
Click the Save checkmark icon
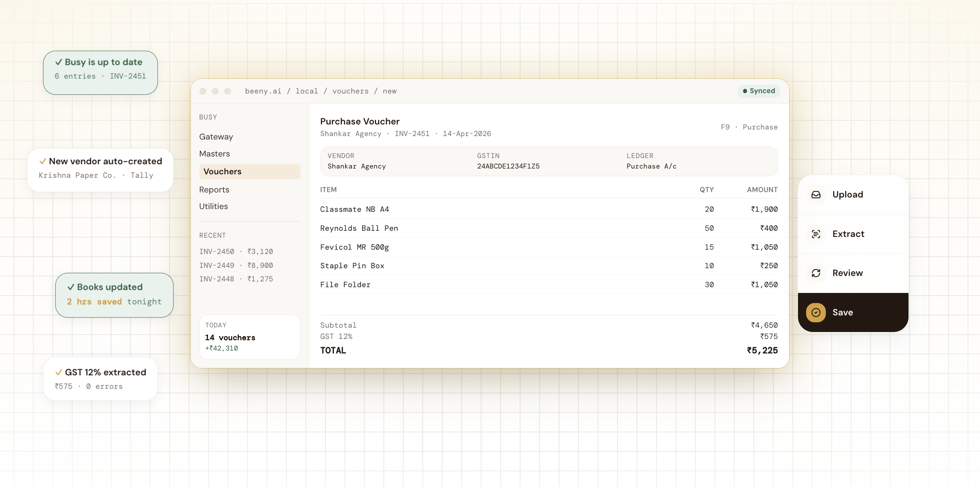[x=816, y=312]
